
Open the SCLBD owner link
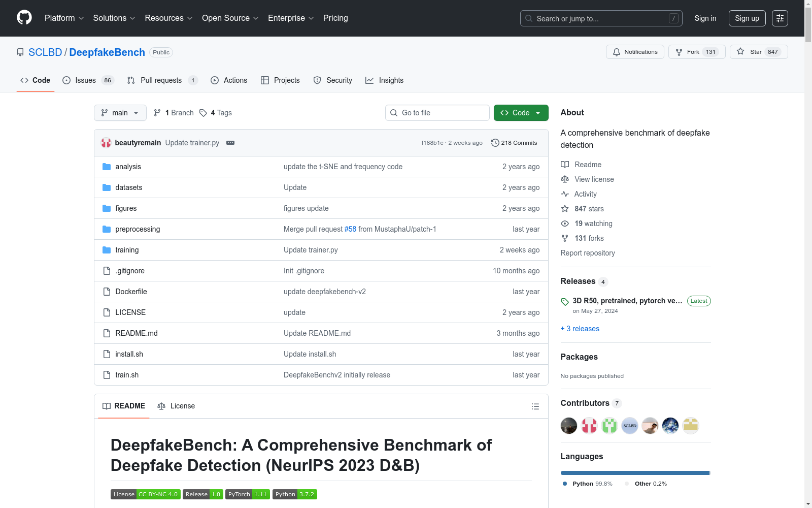tap(45, 52)
